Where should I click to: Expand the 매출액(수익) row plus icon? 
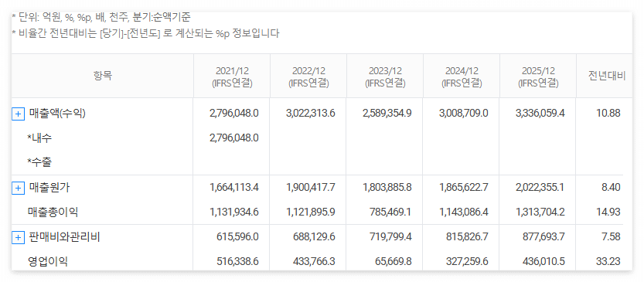pos(18,114)
